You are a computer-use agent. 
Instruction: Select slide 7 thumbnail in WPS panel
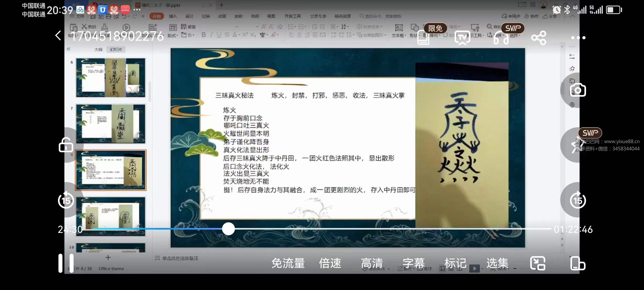(x=111, y=124)
